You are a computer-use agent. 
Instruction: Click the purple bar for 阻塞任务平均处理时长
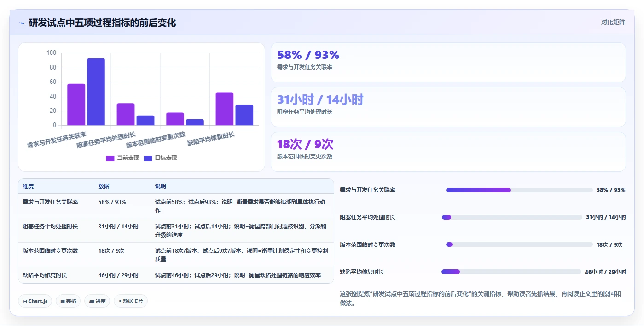coord(126,114)
